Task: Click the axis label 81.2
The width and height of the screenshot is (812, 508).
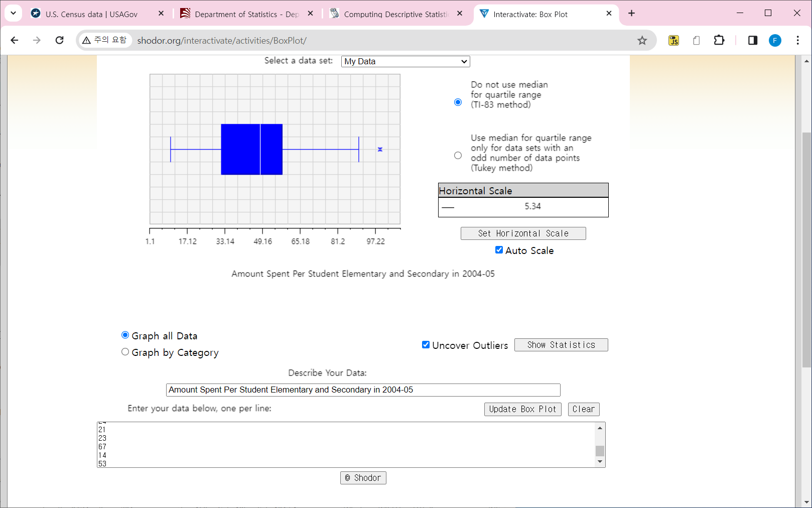Action: click(x=338, y=241)
